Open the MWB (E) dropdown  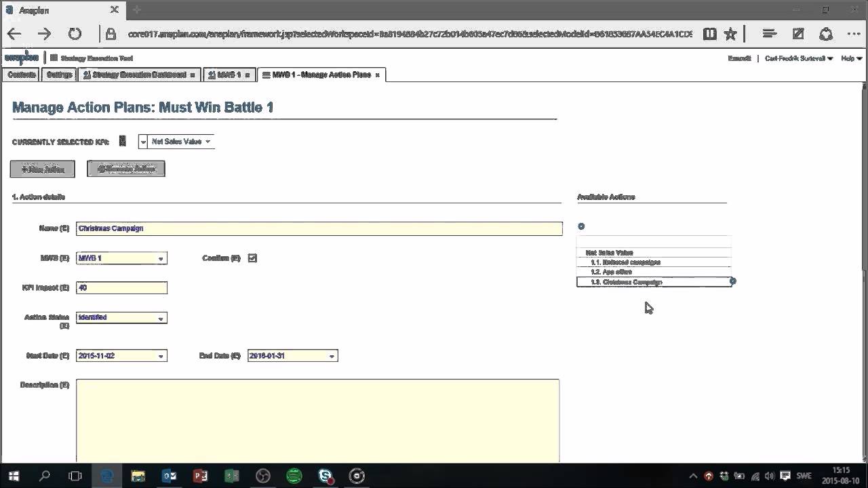click(x=161, y=258)
